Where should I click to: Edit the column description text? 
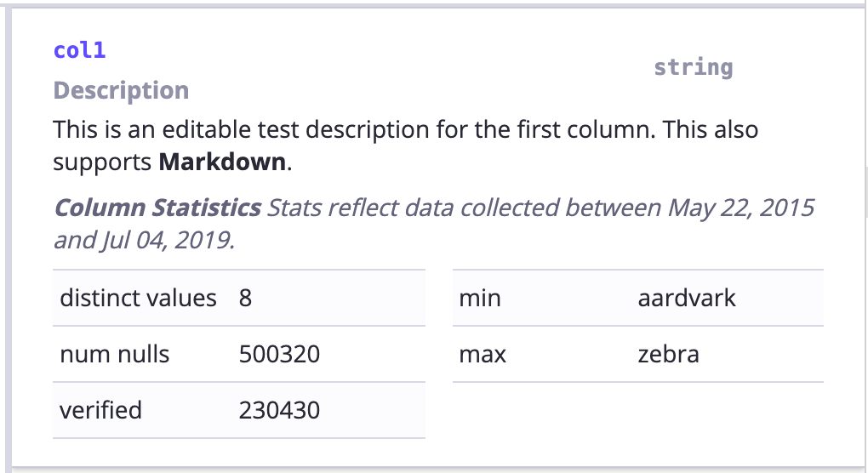(x=406, y=145)
